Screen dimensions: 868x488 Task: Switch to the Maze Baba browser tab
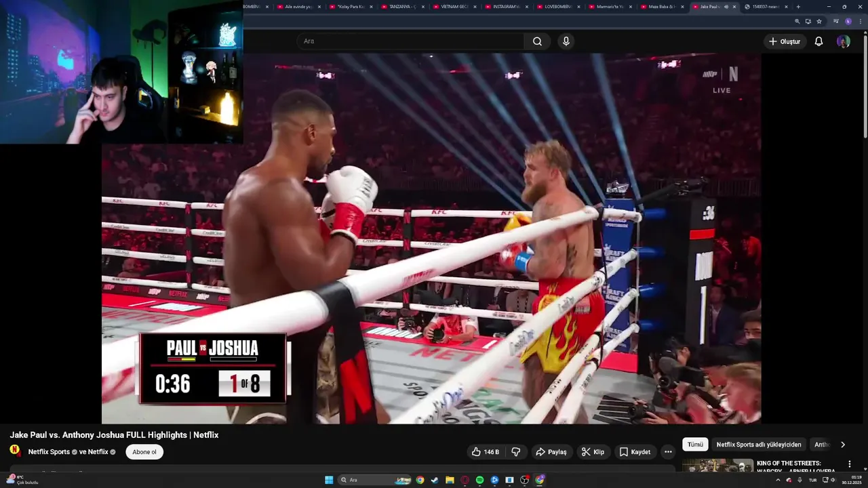coord(663,7)
